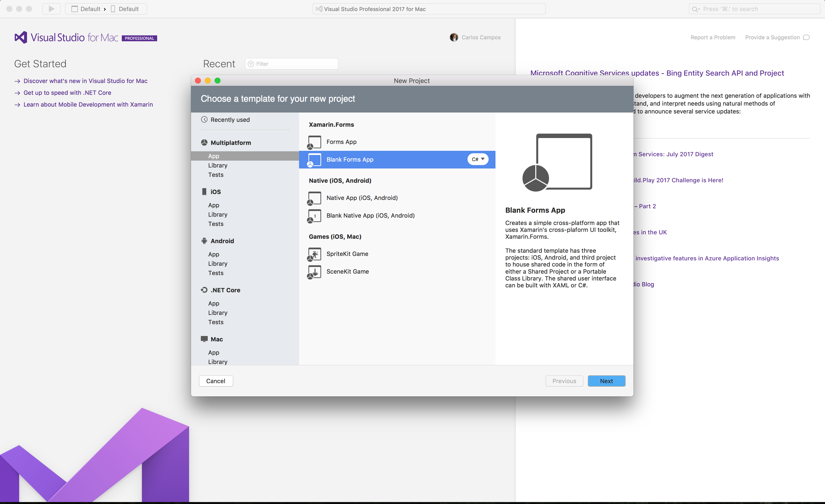
Task: Select the SceneKit Game template icon
Action: (x=314, y=272)
